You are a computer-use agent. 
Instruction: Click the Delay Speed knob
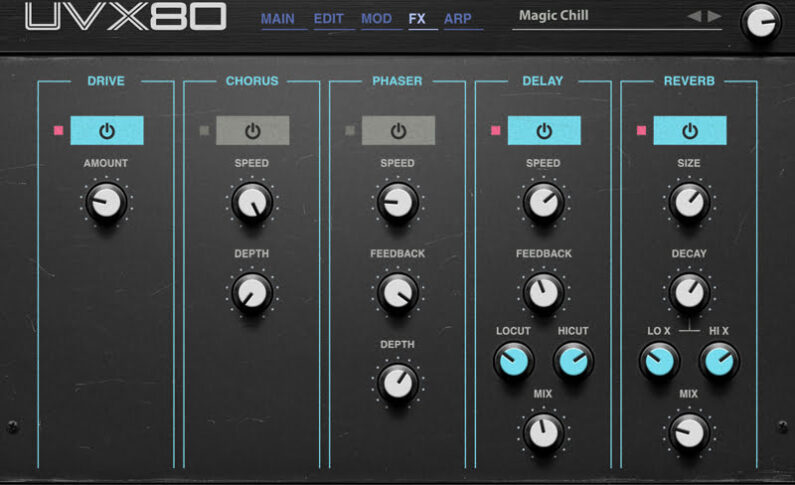[544, 203]
